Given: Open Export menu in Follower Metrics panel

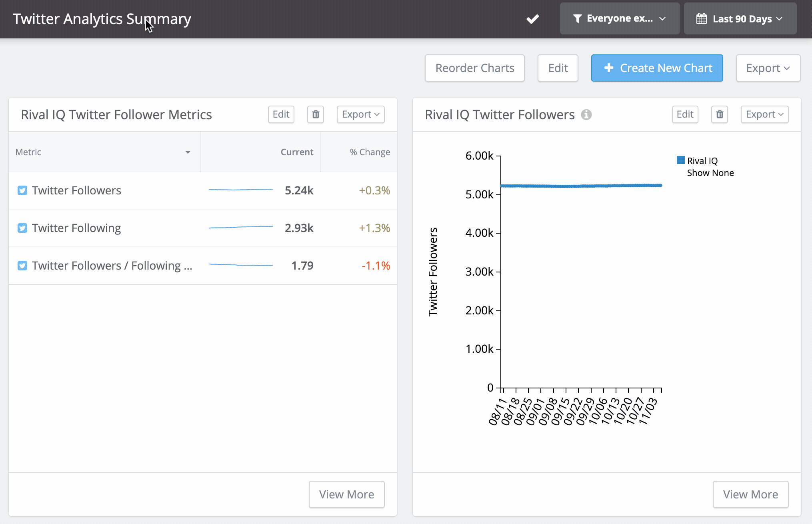Looking at the screenshot, I should point(361,114).
